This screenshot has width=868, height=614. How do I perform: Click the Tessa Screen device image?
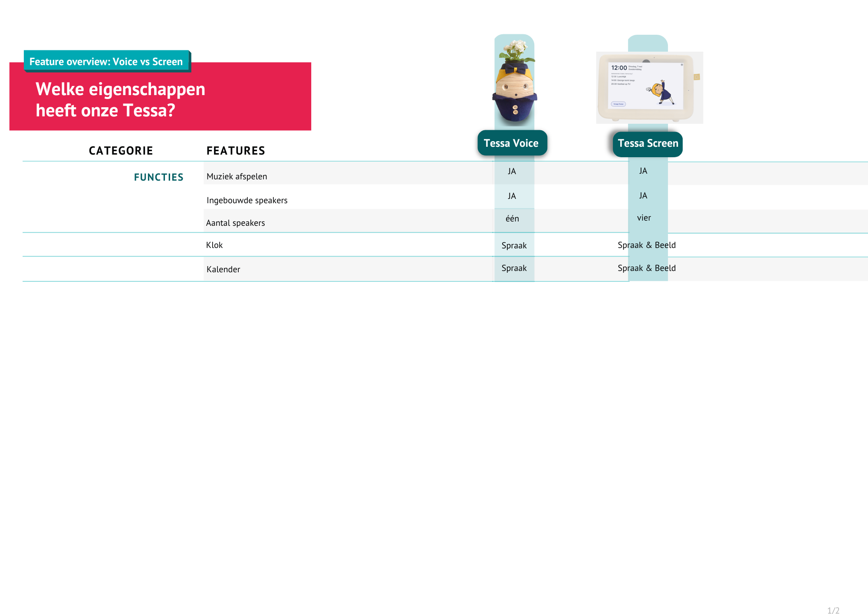click(x=650, y=88)
